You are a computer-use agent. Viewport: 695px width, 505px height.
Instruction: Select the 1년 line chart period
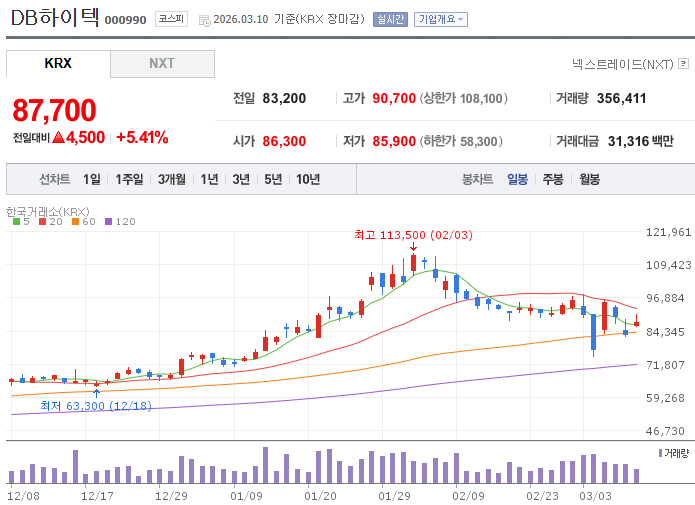coord(209,179)
